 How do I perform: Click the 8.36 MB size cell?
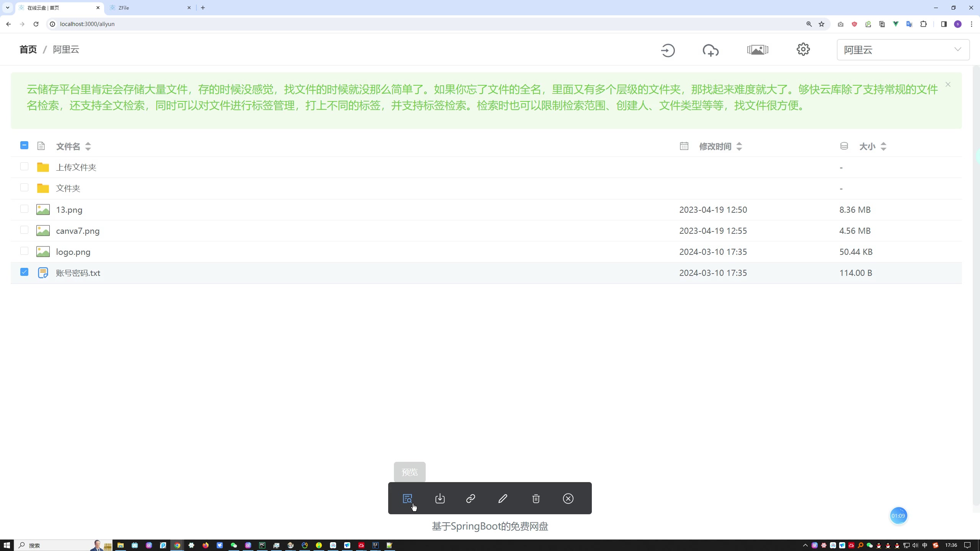click(855, 210)
